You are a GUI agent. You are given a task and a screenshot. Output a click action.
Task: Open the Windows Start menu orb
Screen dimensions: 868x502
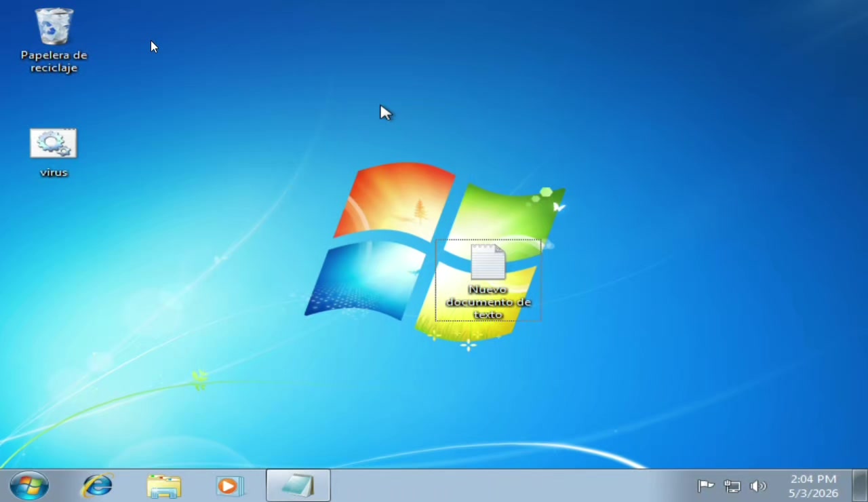(29, 486)
